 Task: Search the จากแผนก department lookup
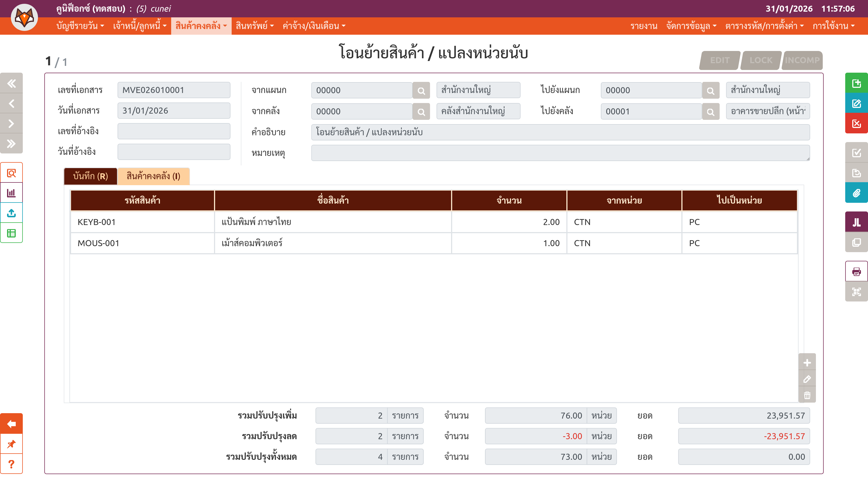click(x=421, y=91)
